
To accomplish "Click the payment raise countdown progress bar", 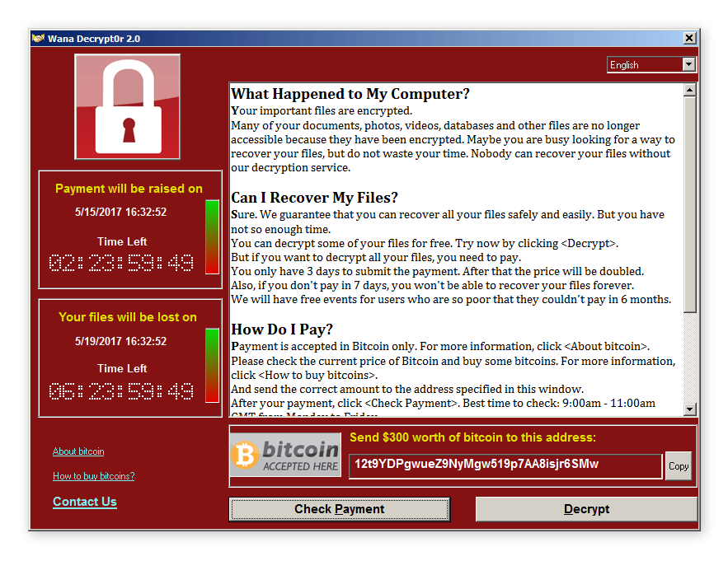I will coord(212,237).
